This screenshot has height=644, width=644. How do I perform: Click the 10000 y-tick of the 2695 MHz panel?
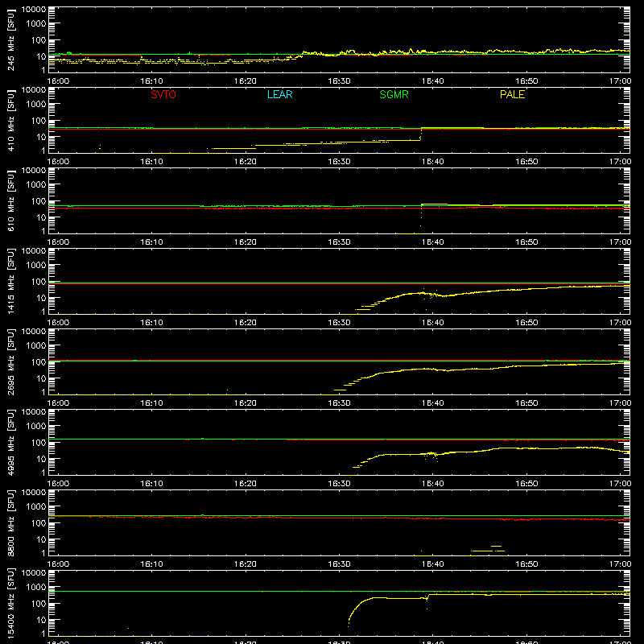point(34,332)
